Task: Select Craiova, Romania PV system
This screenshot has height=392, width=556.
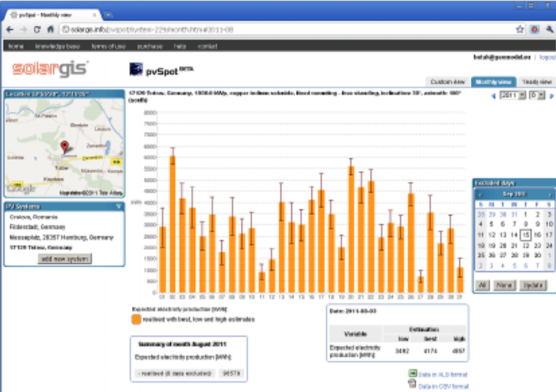Action: [34, 217]
